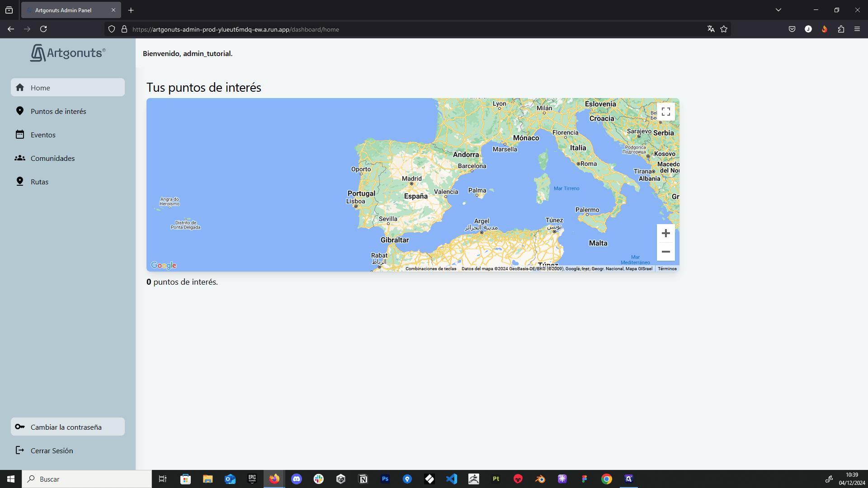Open Combinaciones de teclas map shortcuts
868x488 pixels.
431,269
